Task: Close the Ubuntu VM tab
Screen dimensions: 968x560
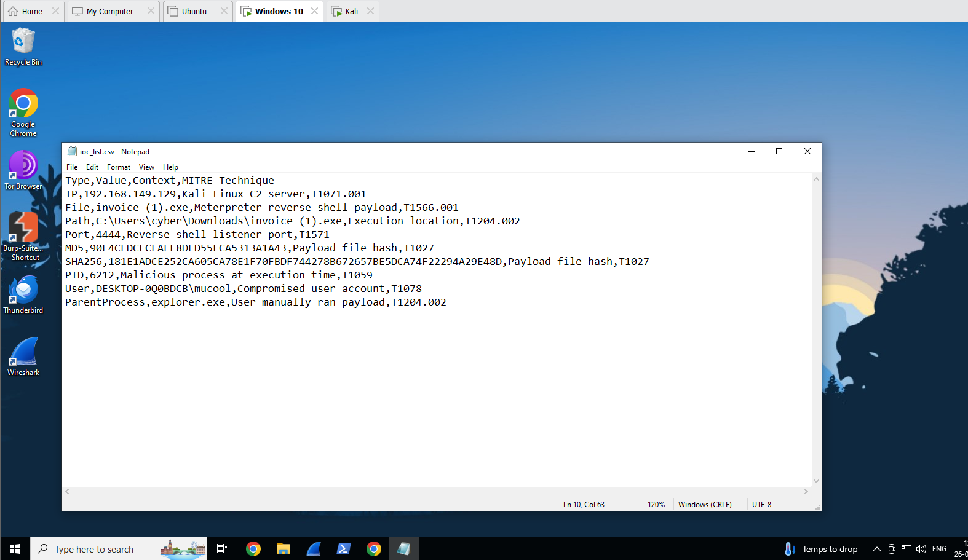Action: 224,11
